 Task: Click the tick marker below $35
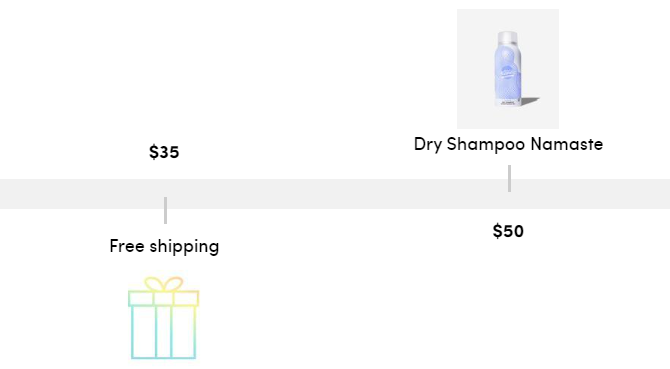165,210
